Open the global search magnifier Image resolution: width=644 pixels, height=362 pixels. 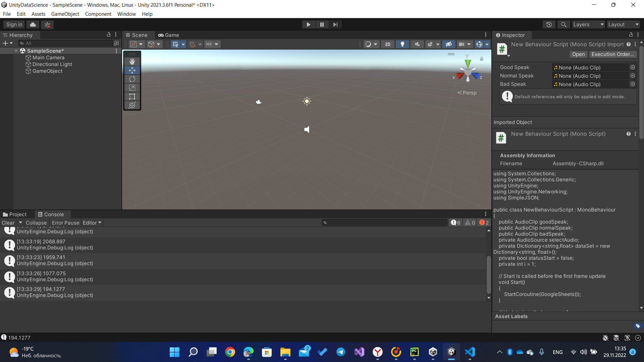[563, 24]
